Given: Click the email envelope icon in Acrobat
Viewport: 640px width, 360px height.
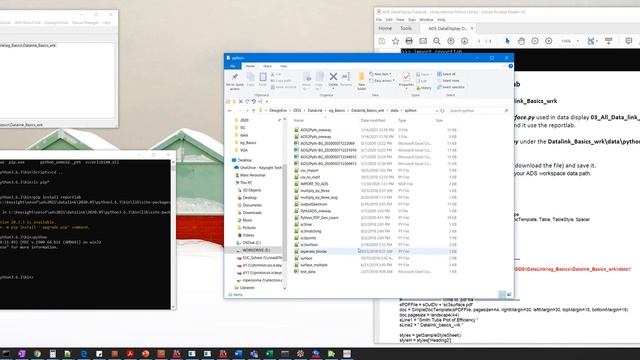Looking at the screenshot, I should pos(423,41).
